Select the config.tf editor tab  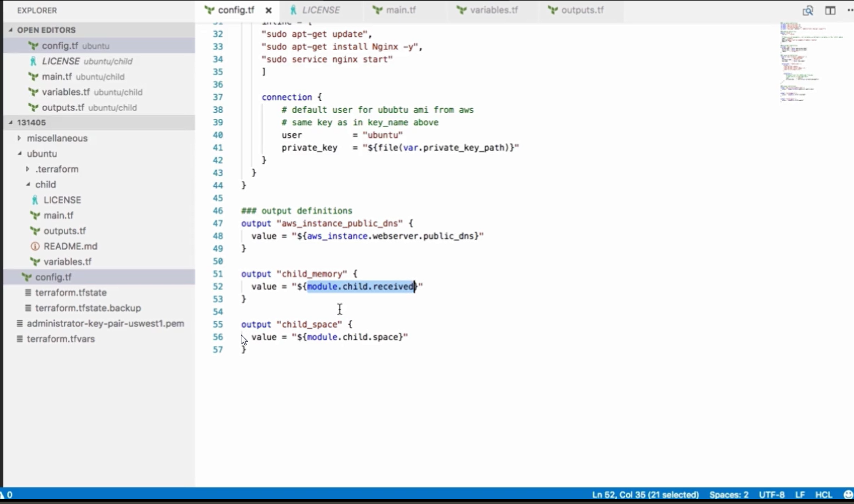click(x=236, y=10)
